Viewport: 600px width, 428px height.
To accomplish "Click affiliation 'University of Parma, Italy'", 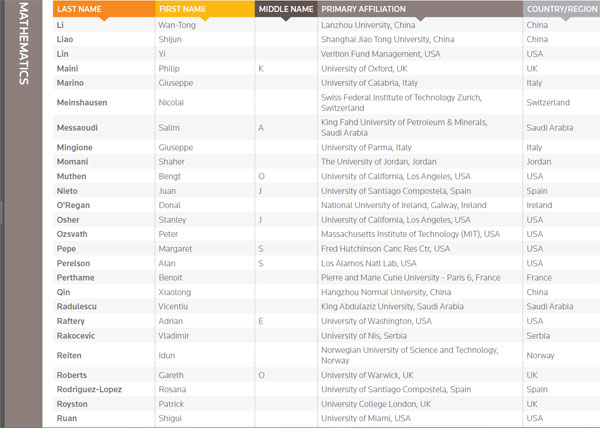I will pos(366,148).
